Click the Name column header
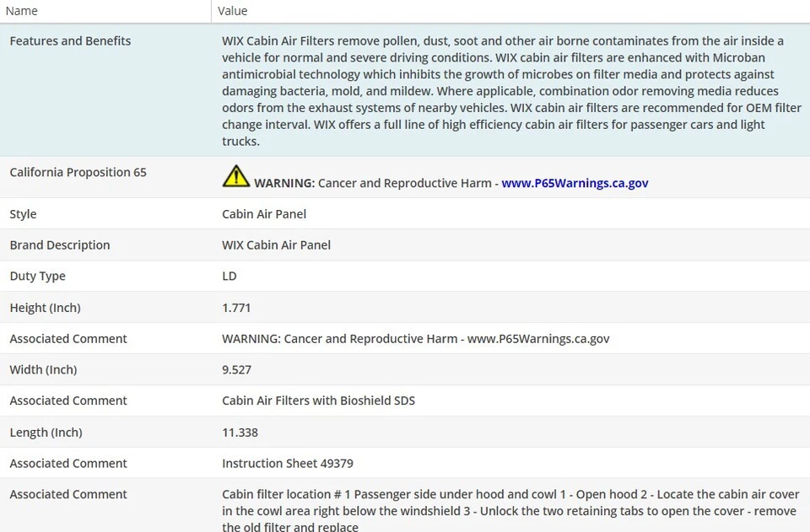 (22, 11)
